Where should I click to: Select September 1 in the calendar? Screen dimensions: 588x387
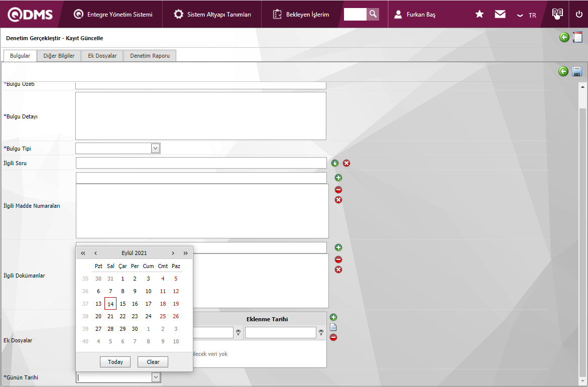(123, 279)
